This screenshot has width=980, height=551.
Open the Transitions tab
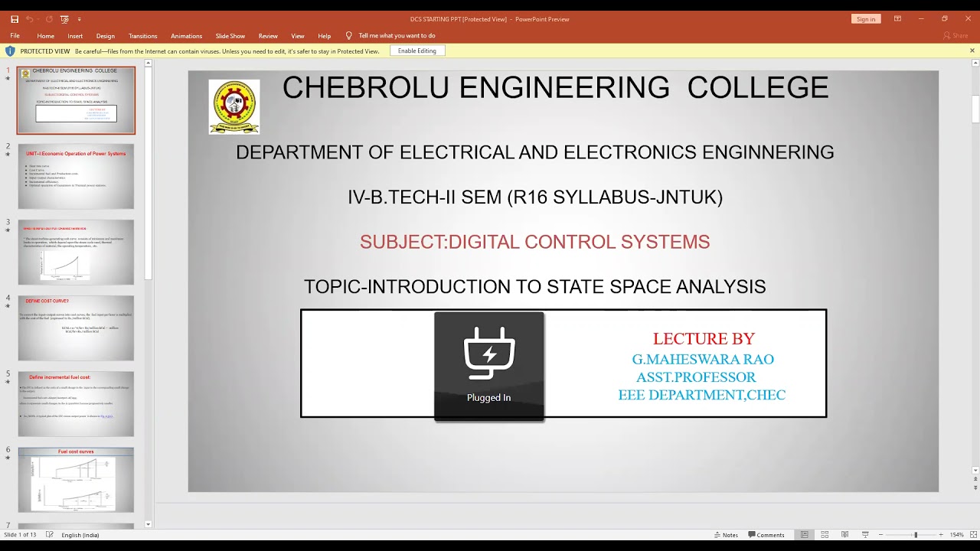[142, 36]
